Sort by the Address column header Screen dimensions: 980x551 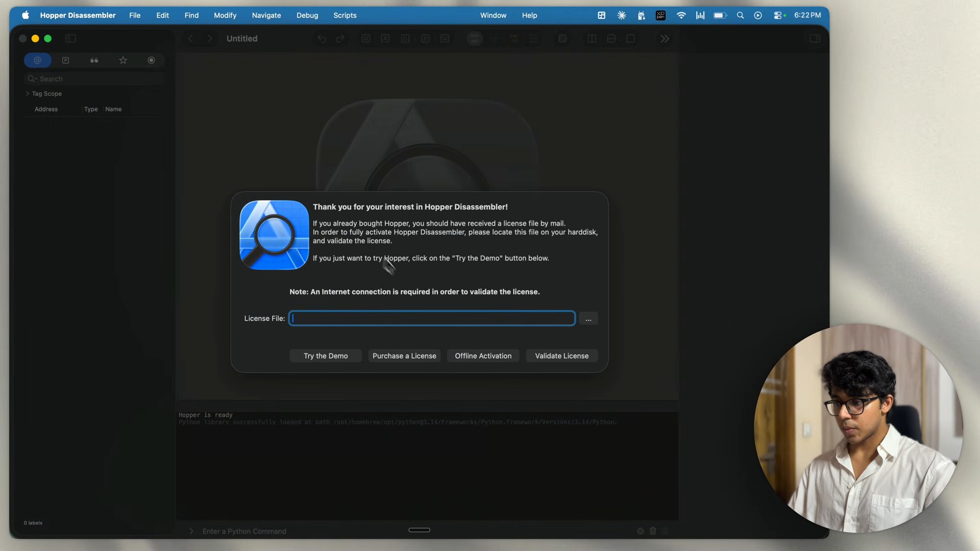[46, 109]
